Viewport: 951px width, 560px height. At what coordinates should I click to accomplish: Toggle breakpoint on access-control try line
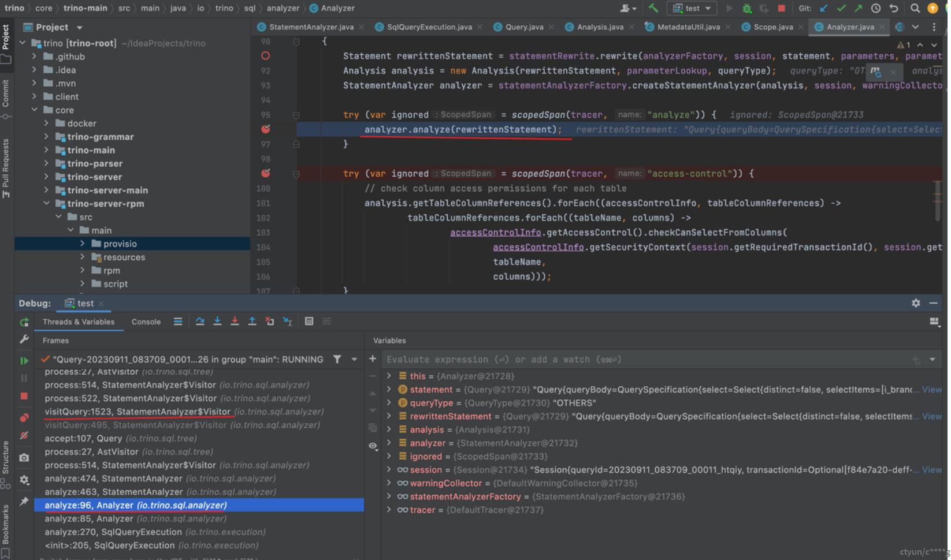(265, 173)
